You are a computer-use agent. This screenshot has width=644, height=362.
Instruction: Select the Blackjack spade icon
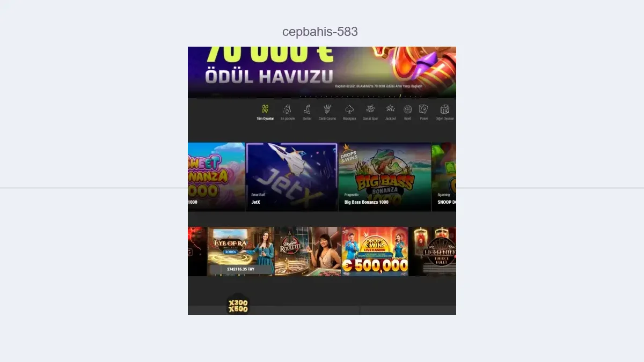[x=349, y=112]
